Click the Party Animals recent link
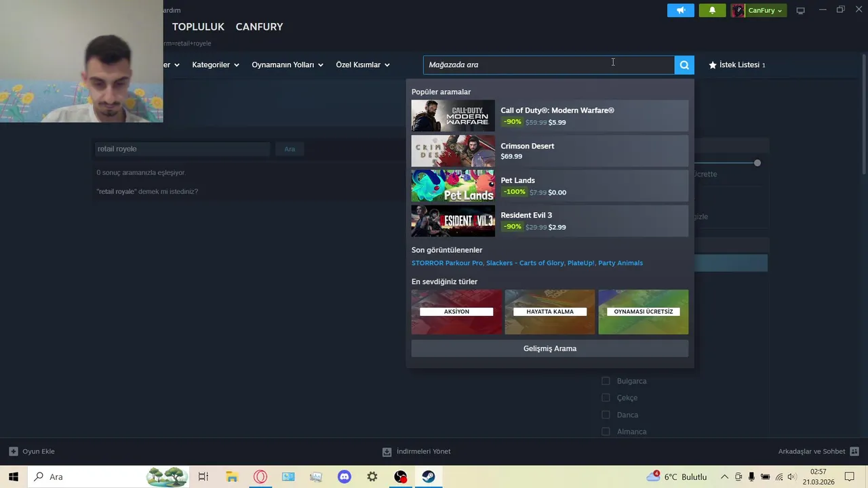The width and height of the screenshot is (868, 488). [620, 263]
